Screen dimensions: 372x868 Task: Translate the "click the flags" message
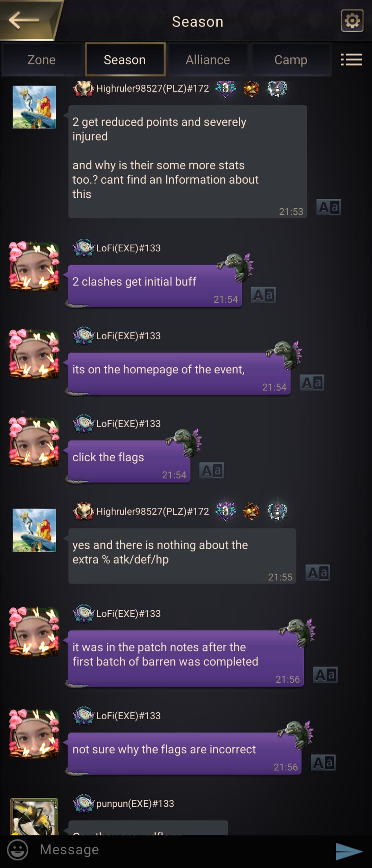click(212, 471)
